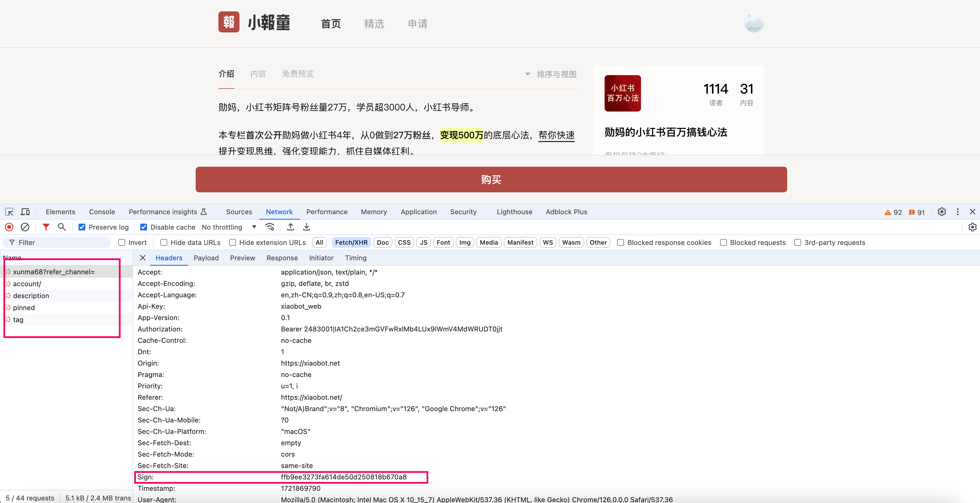Close the DevTools panel
980x503 pixels.
(972, 212)
